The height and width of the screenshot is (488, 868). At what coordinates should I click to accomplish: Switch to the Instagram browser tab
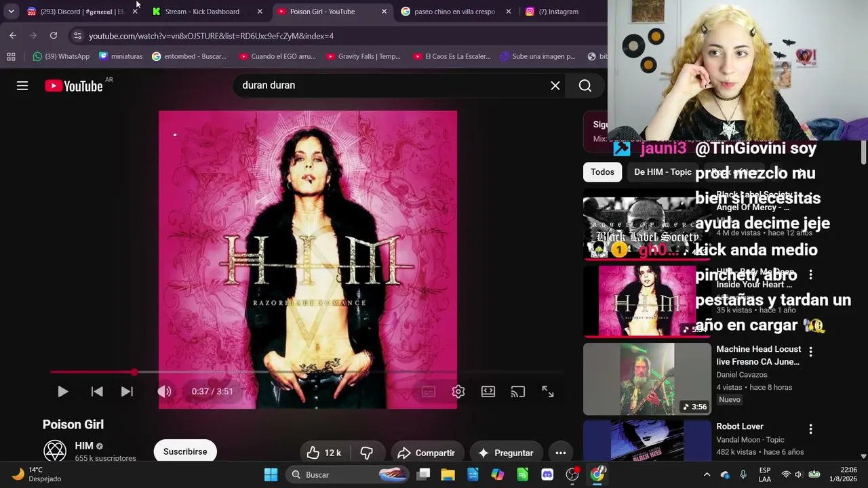pos(559,12)
